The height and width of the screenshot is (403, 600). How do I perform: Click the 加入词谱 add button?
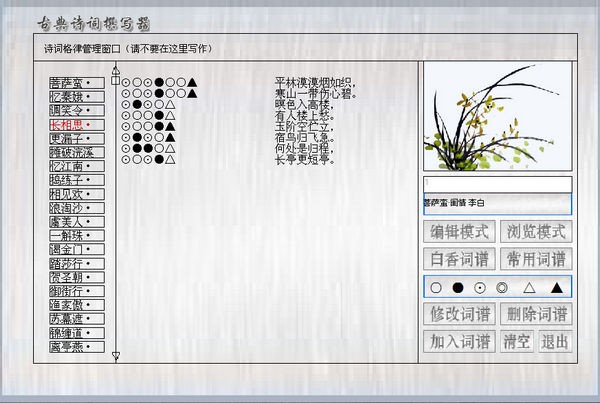[459, 341]
